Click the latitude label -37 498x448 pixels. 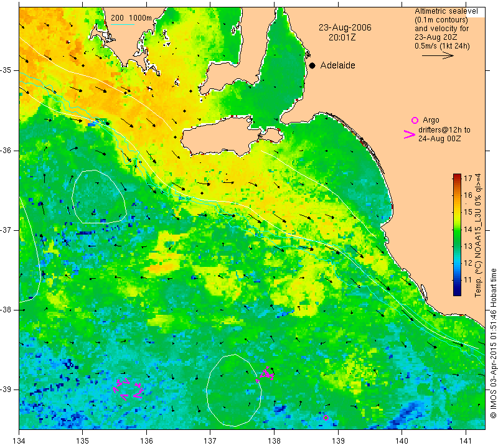click(6, 230)
